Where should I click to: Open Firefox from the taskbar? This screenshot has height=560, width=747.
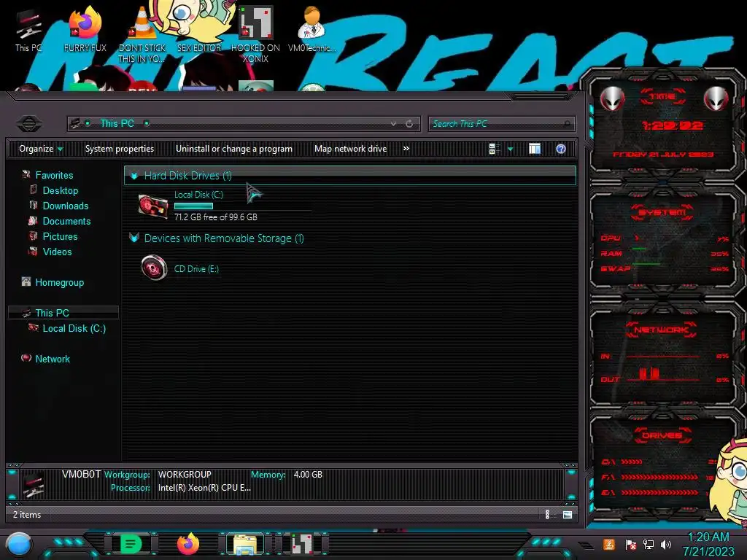[x=188, y=544]
